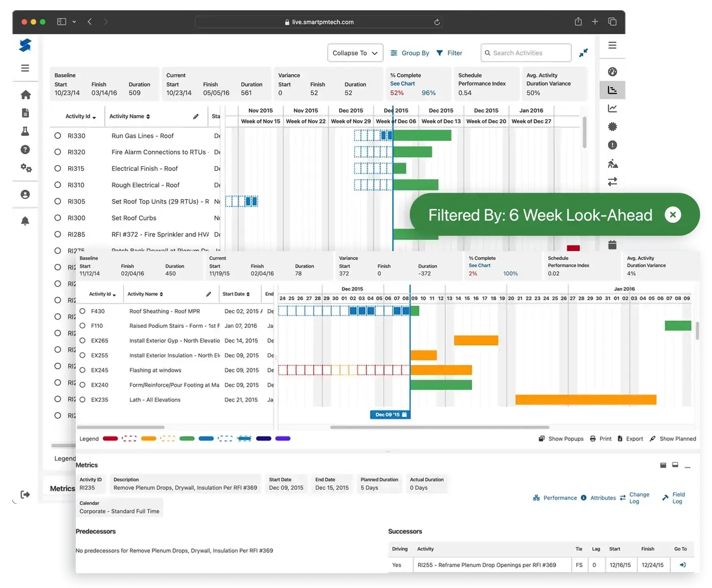This screenshot has width=712, height=588.
Task: Open the home icon in the left sidebar
Action: point(25,94)
